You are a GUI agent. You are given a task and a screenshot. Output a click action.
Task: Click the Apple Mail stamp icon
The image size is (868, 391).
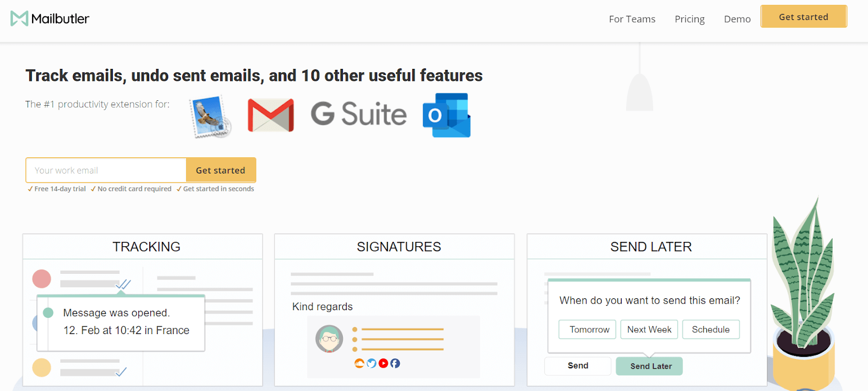point(211,116)
